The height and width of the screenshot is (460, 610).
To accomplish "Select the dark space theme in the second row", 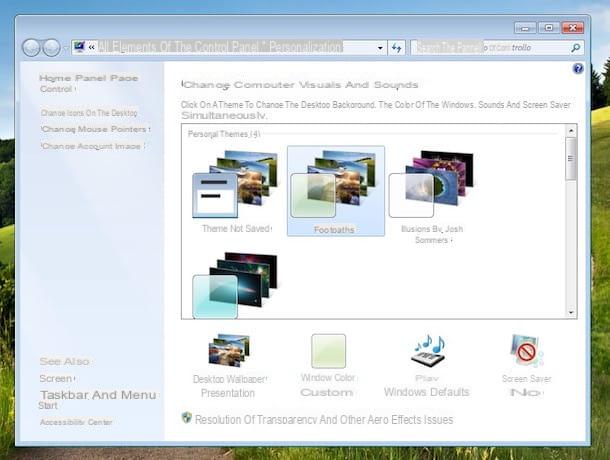I will click(x=235, y=285).
